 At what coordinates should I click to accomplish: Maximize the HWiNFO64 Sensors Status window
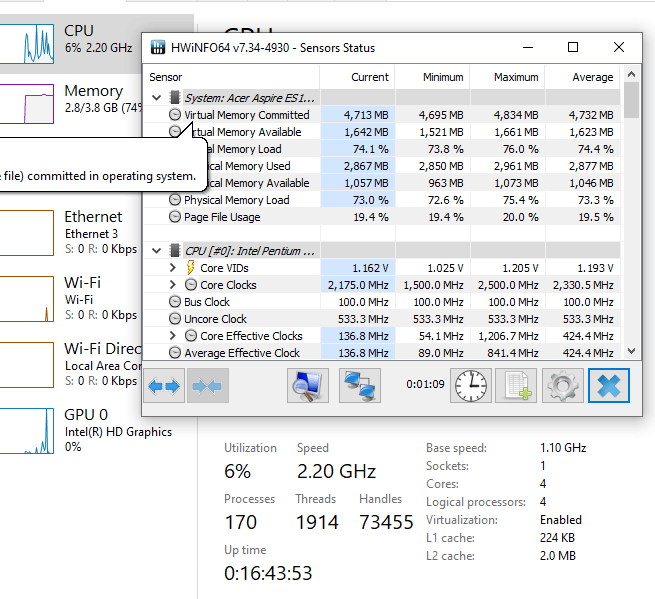[x=573, y=47]
